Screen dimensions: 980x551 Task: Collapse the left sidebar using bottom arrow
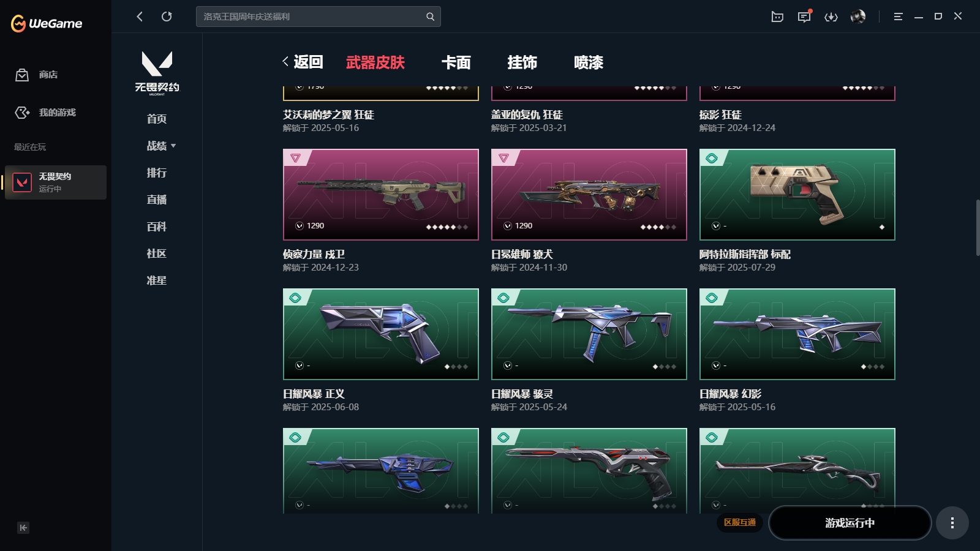pyautogui.click(x=23, y=528)
